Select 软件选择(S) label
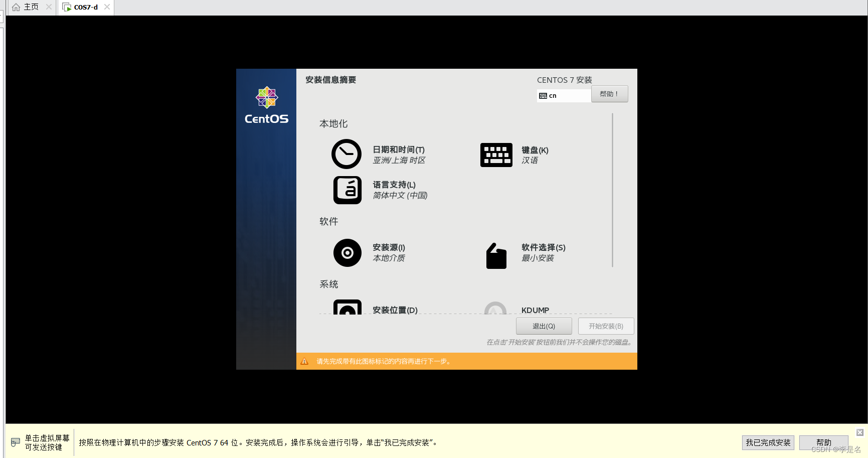The image size is (868, 458). click(544, 247)
